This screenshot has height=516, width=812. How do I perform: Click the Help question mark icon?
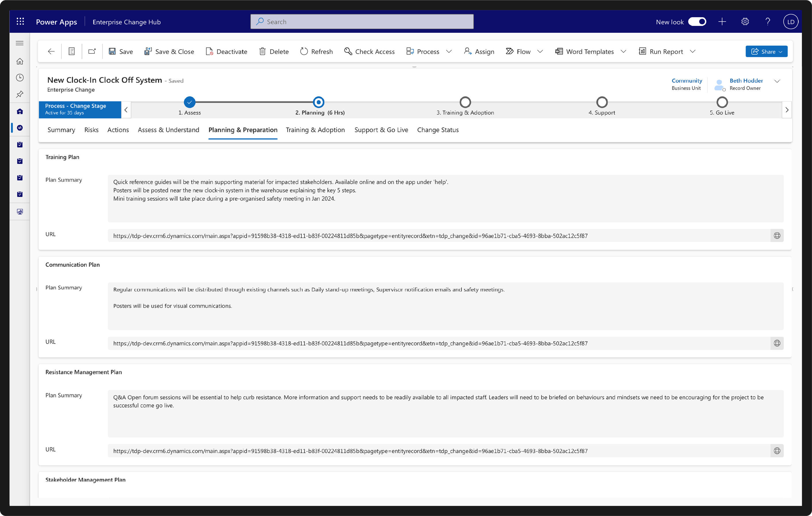pos(767,22)
